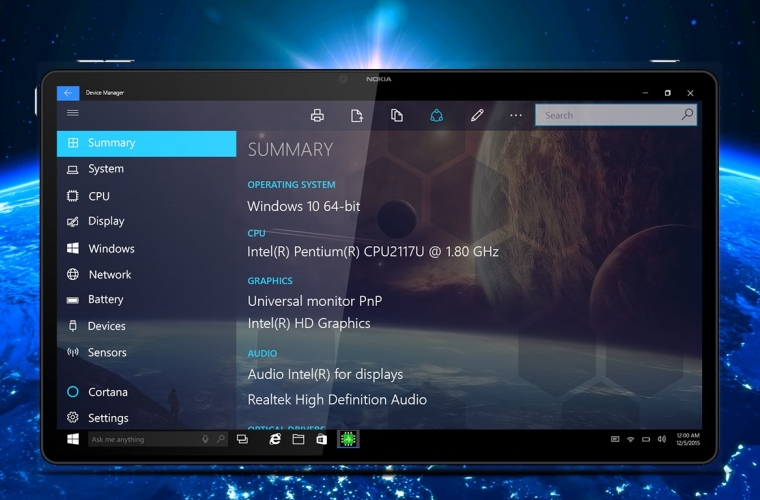Click the OPERATING SYSTEM heading
This screenshot has width=760, height=500.
[x=291, y=185]
